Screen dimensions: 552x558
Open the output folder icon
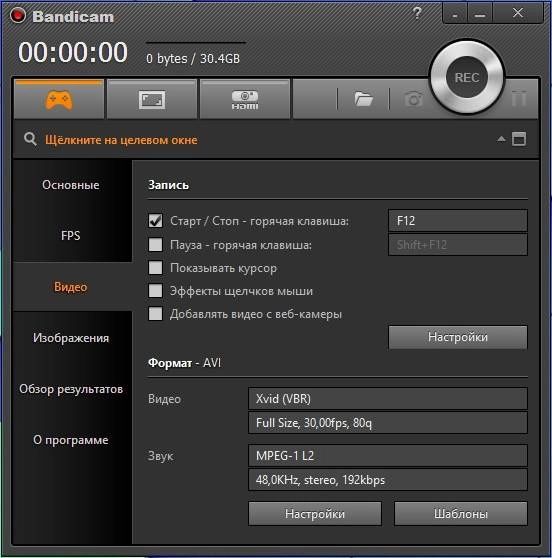click(363, 99)
